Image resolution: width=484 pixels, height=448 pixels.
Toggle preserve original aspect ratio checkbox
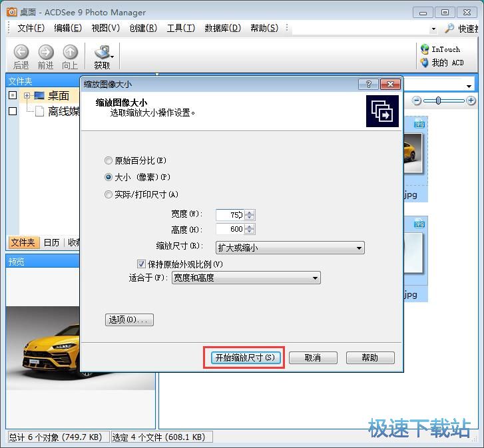[141, 264]
